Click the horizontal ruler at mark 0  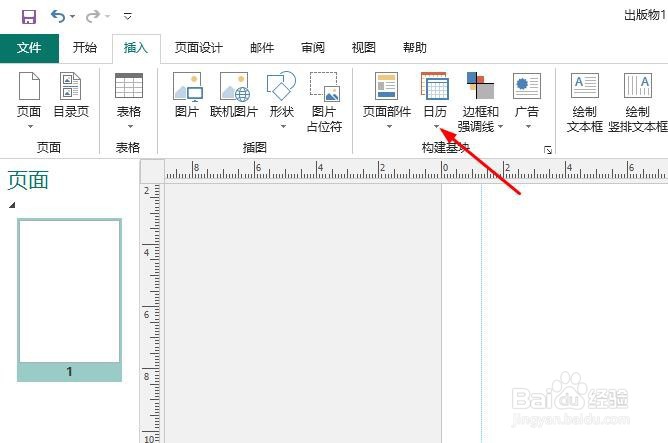tap(443, 170)
